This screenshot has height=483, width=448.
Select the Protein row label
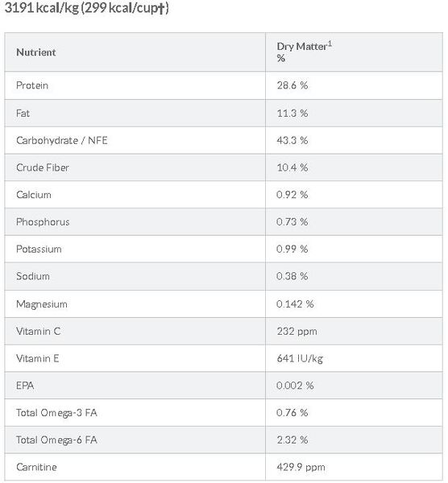(x=32, y=85)
